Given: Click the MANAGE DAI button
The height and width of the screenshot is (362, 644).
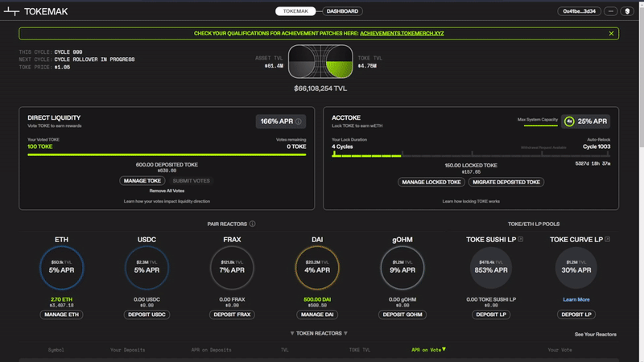Looking at the screenshot, I should (317, 315).
